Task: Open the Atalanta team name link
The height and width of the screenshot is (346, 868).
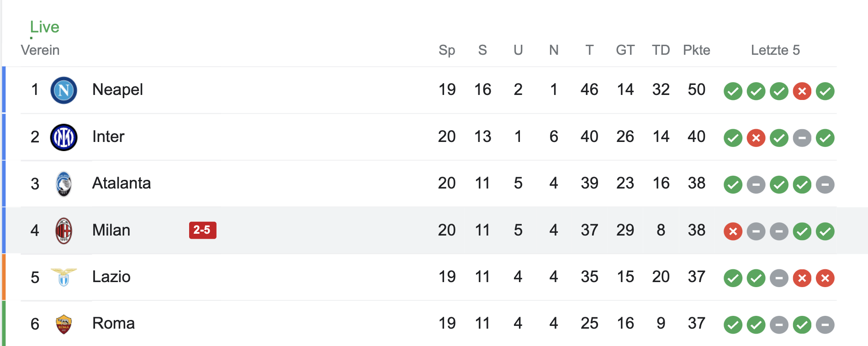Action: coord(122,183)
